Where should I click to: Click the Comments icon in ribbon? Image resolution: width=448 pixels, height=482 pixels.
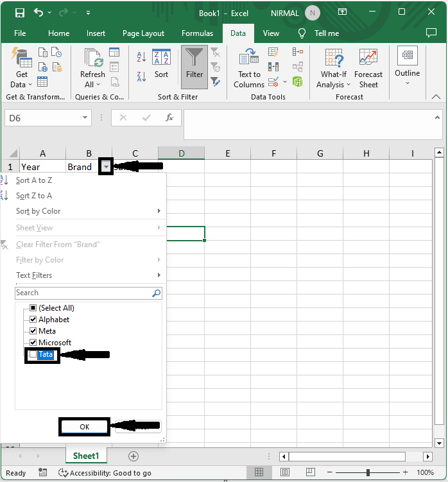431,33
